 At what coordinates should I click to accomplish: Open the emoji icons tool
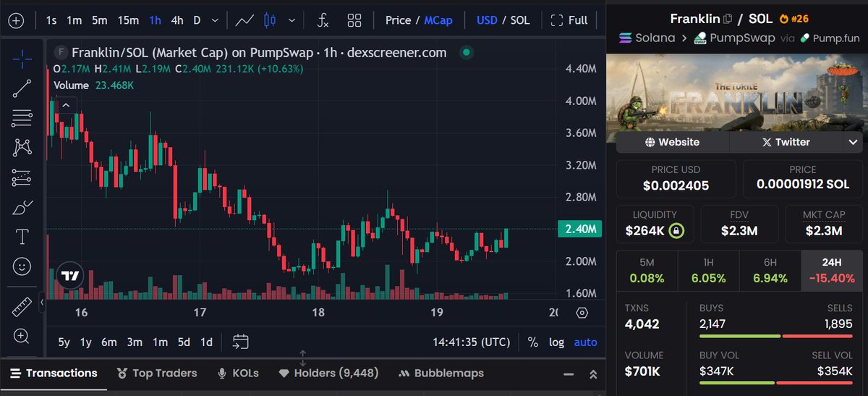[22, 267]
